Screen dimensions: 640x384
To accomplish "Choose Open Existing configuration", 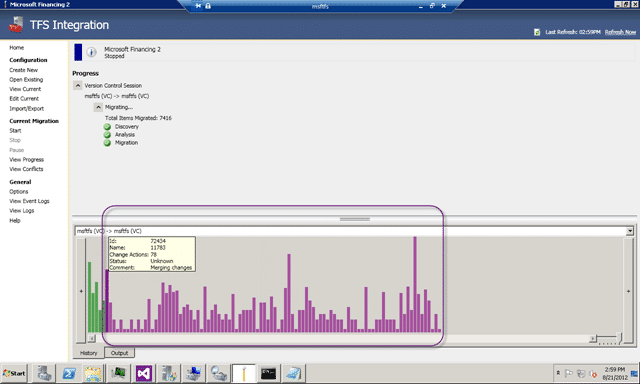I will pos(26,80).
